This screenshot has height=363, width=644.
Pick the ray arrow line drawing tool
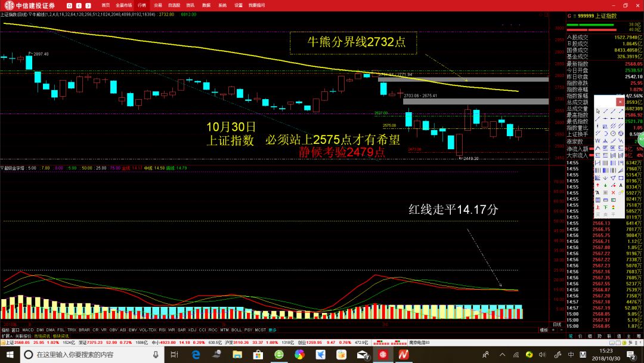[x=621, y=111]
